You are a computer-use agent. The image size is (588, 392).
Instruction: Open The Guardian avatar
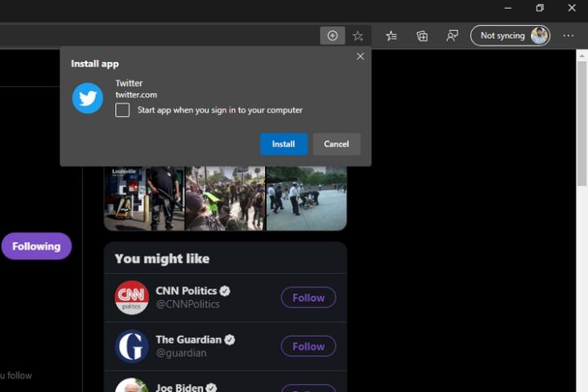(131, 346)
